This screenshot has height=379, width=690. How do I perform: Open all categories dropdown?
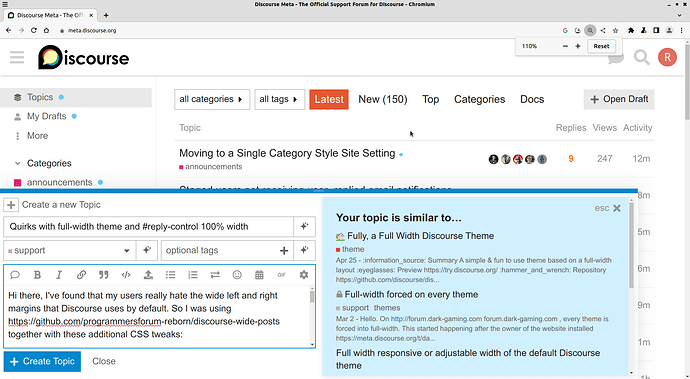click(212, 99)
